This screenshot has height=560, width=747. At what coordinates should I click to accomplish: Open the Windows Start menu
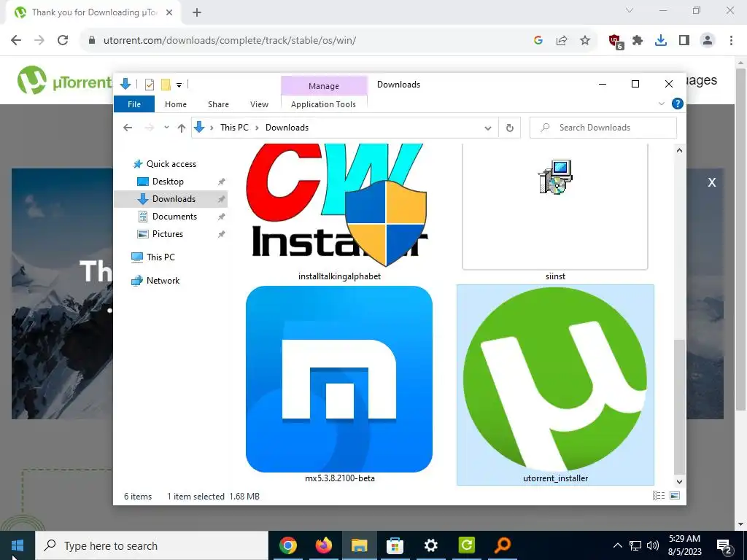(x=18, y=545)
